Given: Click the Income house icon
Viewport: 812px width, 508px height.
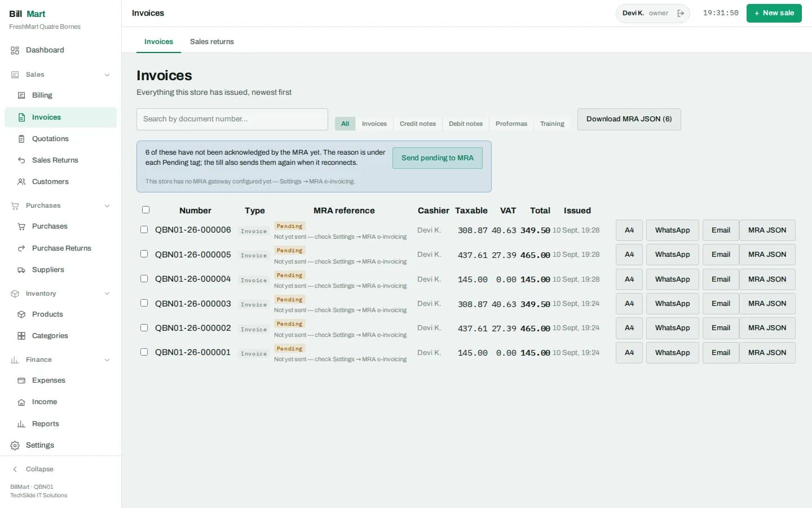Looking at the screenshot, I should coord(21,402).
